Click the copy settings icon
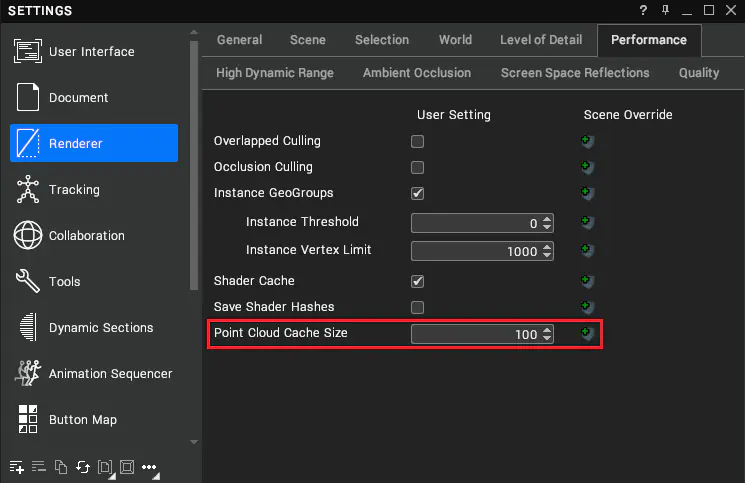 [61, 467]
